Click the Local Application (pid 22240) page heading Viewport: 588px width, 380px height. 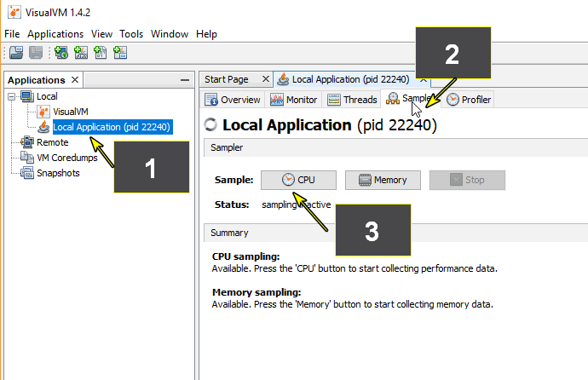click(330, 124)
